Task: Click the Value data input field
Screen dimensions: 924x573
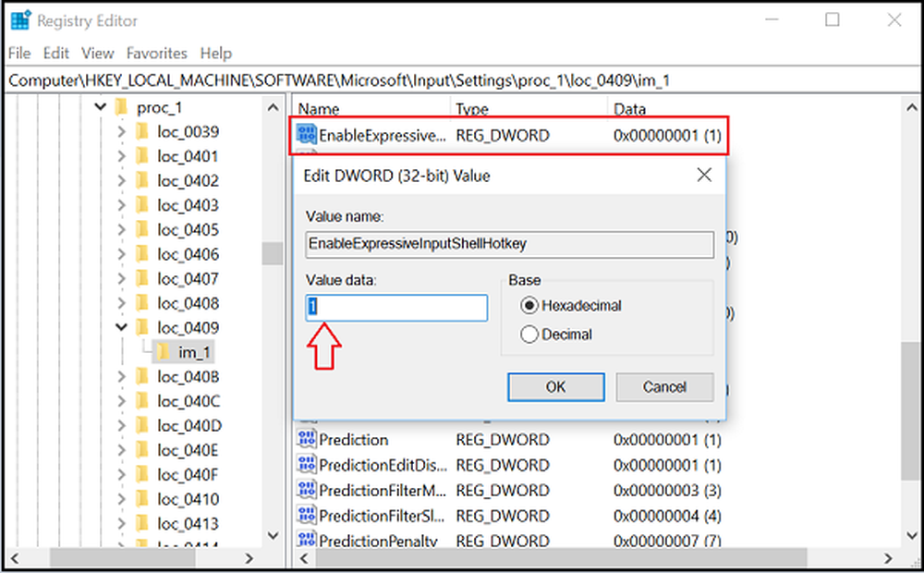Action: [x=396, y=308]
